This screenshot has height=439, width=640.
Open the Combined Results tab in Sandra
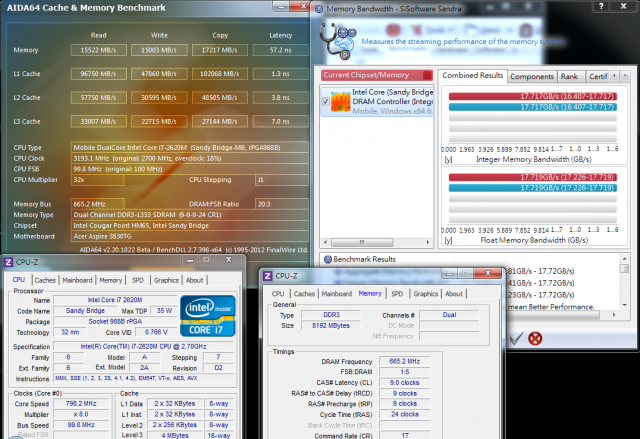(473, 75)
